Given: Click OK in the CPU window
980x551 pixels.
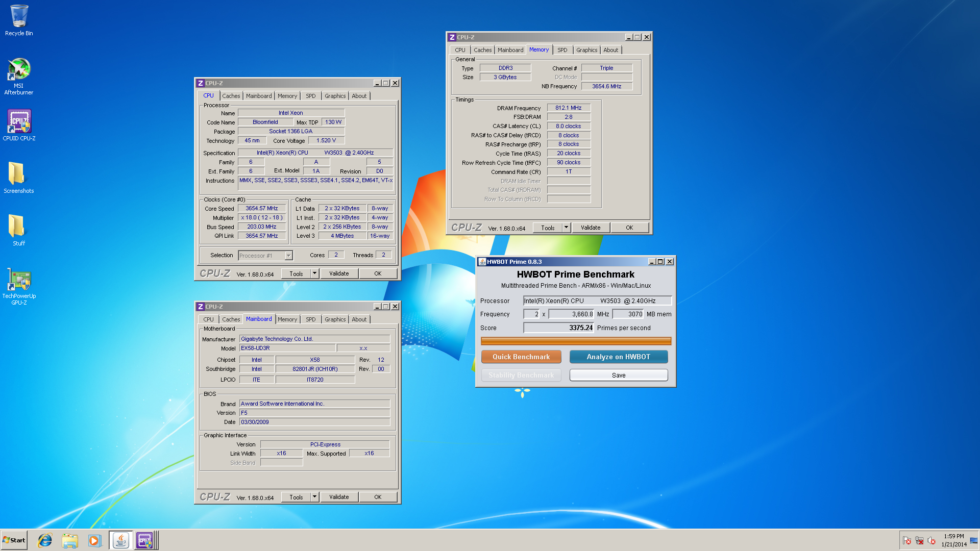Looking at the screenshot, I should tap(378, 273).
